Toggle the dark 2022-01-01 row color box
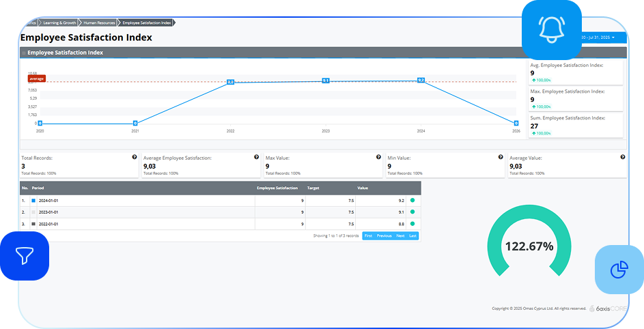Screen dimensions: 644x329 point(33,224)
